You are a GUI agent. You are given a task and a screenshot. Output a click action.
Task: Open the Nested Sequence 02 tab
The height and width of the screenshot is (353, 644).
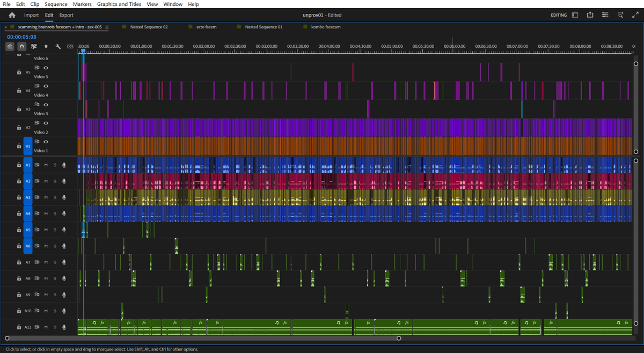tap(149, 27)
